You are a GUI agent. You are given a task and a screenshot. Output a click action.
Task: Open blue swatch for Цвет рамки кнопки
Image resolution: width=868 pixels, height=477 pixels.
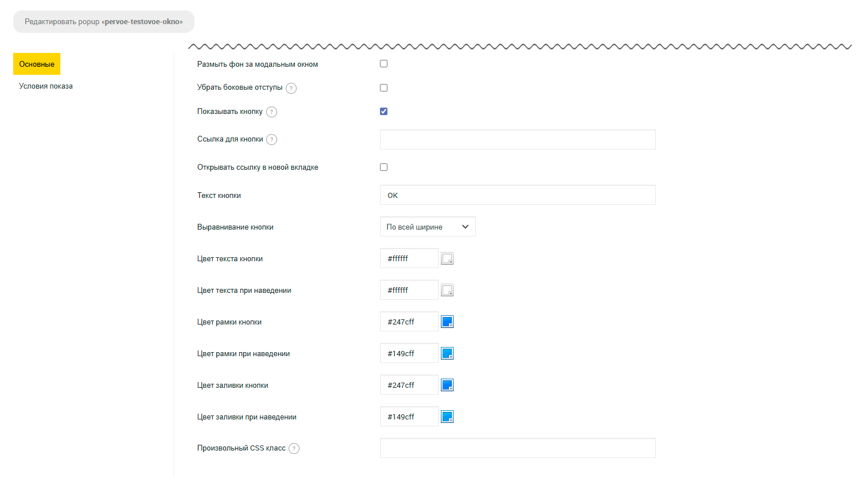coord(447,322)
